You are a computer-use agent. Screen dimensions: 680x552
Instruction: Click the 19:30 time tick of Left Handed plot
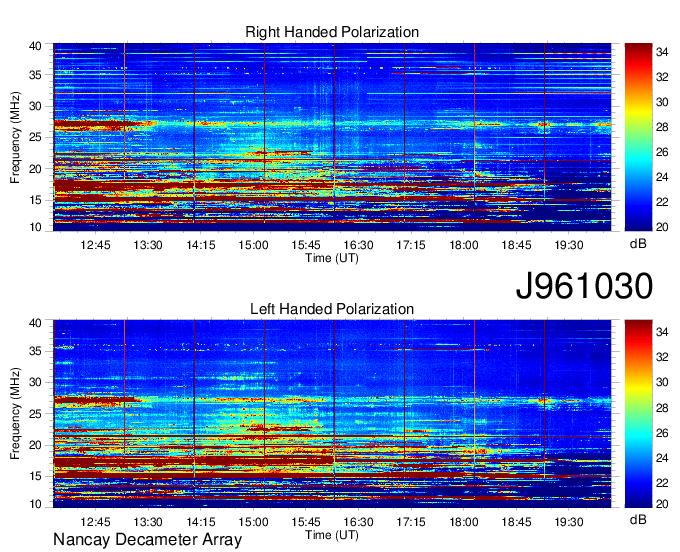tap(569, 522)
